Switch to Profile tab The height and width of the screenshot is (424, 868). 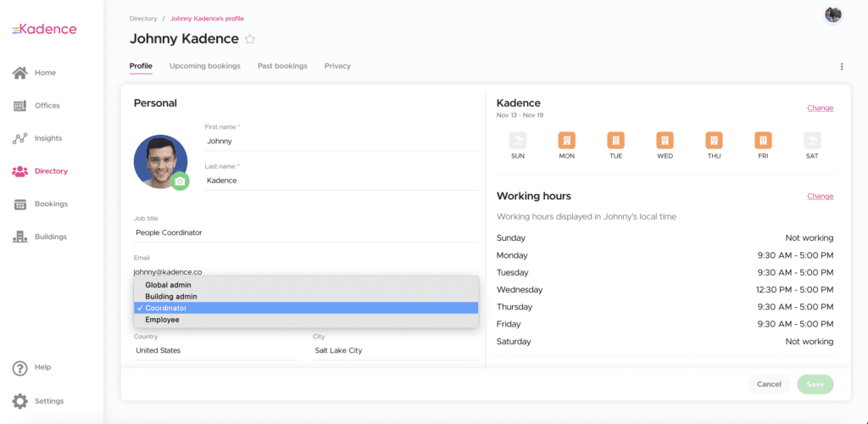(141, 66)
